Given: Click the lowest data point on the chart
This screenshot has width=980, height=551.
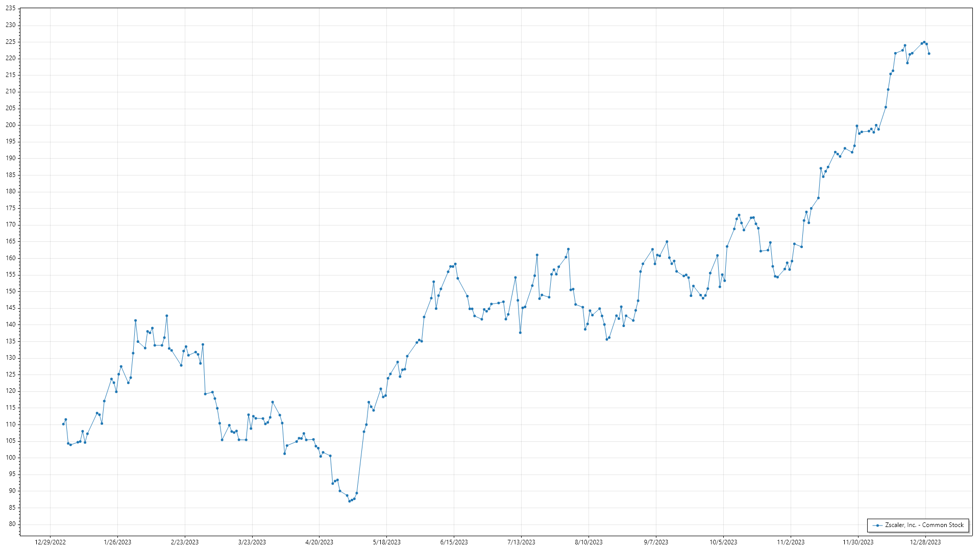Looking at the screenshot, I should click(350, 501).
